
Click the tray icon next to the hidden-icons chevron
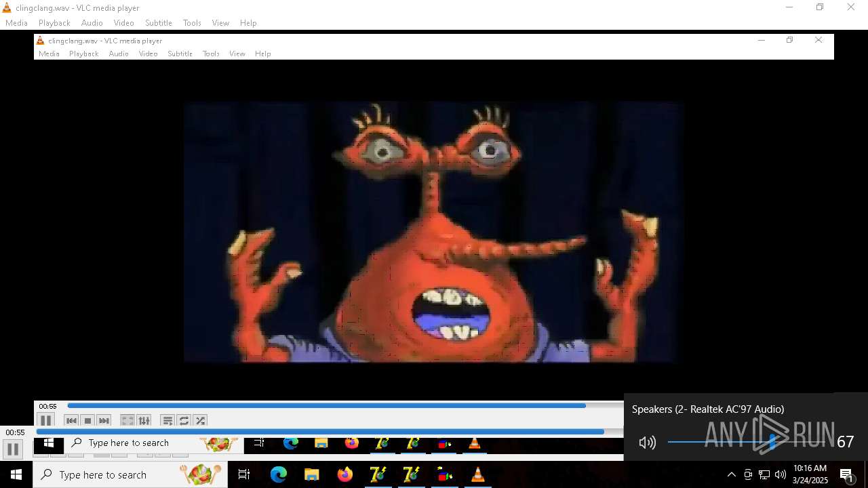tap(747, 474)
